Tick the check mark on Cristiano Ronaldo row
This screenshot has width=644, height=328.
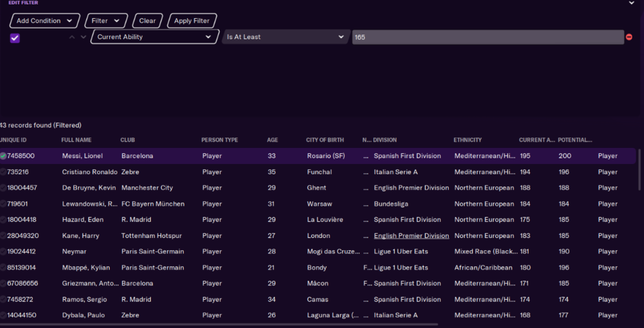click(3, 172)
